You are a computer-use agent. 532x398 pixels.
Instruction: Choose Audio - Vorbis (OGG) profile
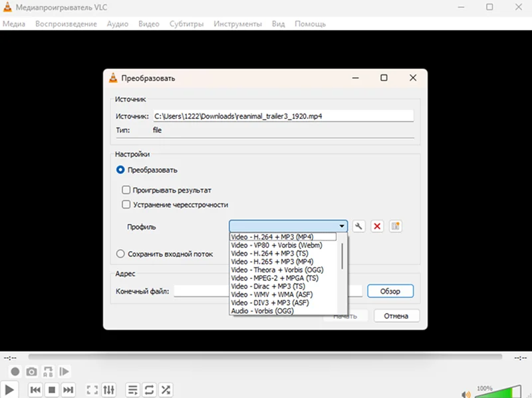click(283, 310)
